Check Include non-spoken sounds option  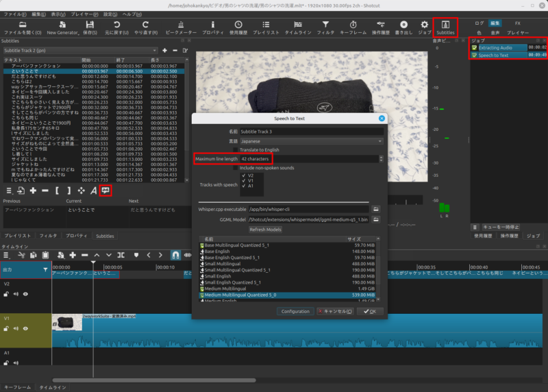[x=236, y=167]
